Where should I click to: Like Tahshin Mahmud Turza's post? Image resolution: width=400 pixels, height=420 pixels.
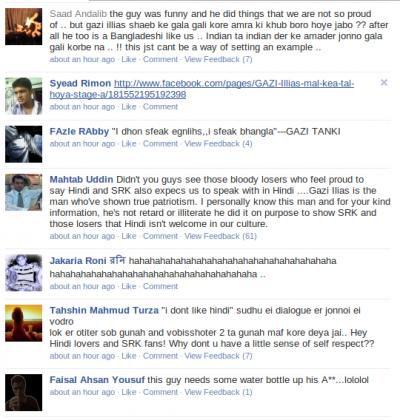coord(129,356)
